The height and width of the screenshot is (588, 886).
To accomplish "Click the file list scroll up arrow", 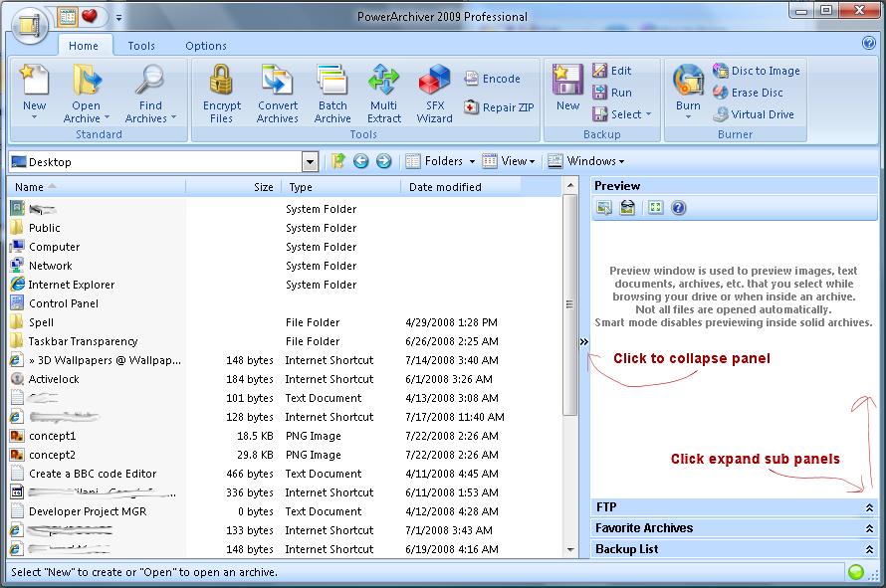I will click(x=570, y=185).
